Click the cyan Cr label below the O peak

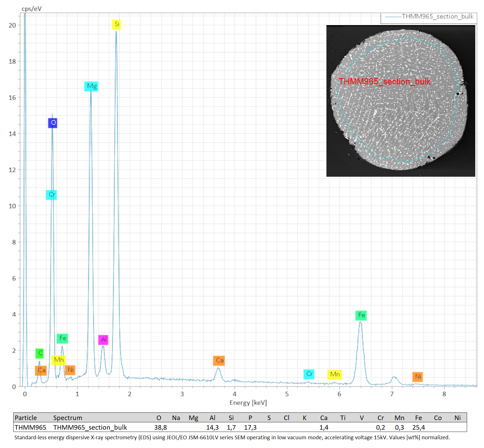point(51,195)
